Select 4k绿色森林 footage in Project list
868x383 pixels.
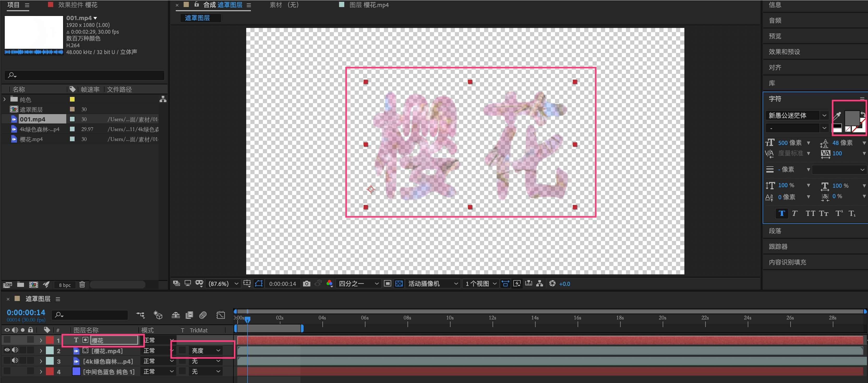(x=39, y=129)
